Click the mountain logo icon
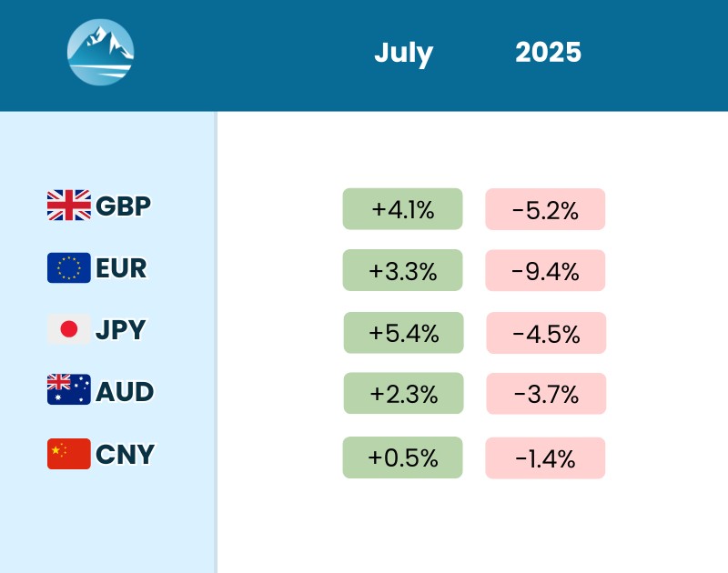728x573 pixels. (101, 53)
